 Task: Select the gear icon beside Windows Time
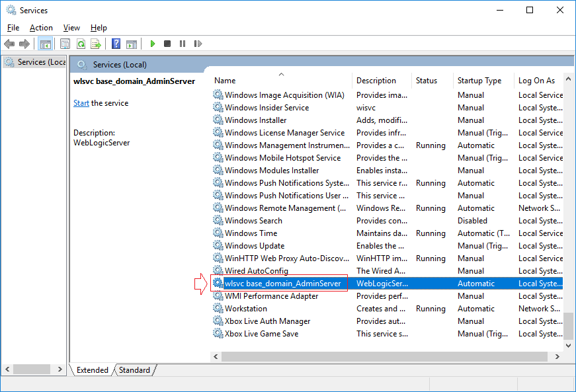(x=218, y=233)
